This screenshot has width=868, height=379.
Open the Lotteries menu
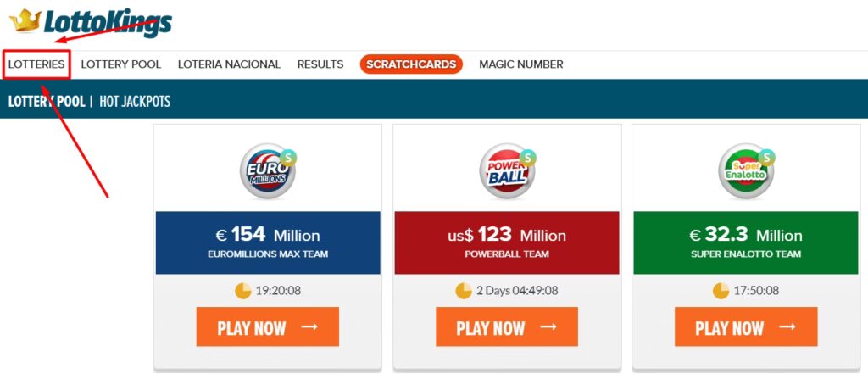(x=36, y=64)
